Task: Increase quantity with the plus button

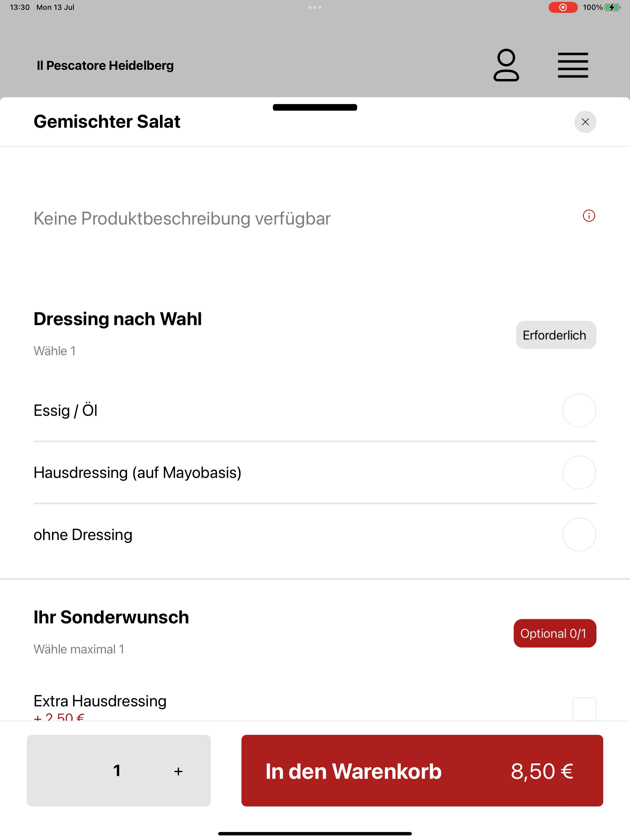Action: point(178,771)
